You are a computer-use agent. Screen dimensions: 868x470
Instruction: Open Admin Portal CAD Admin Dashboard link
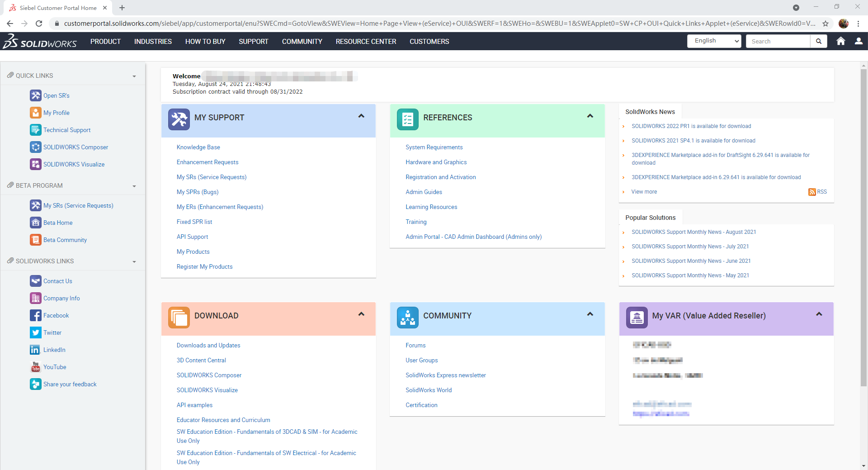[473, 237]
